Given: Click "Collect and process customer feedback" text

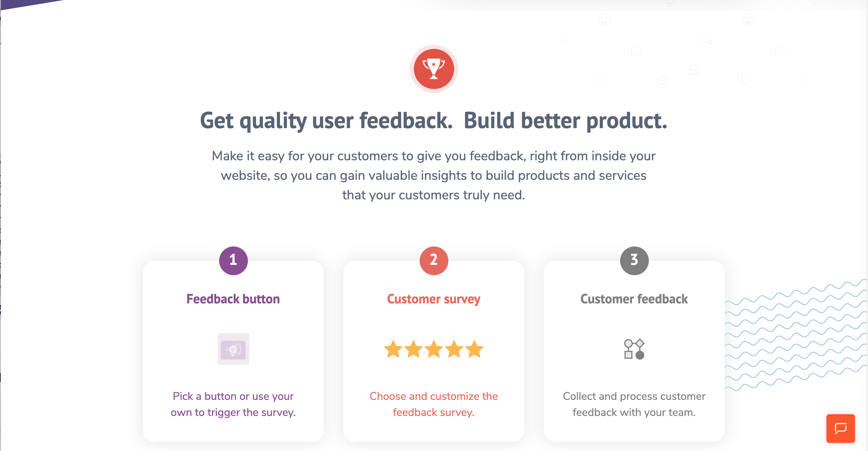Looking at the screenshot, I should 634,404.
